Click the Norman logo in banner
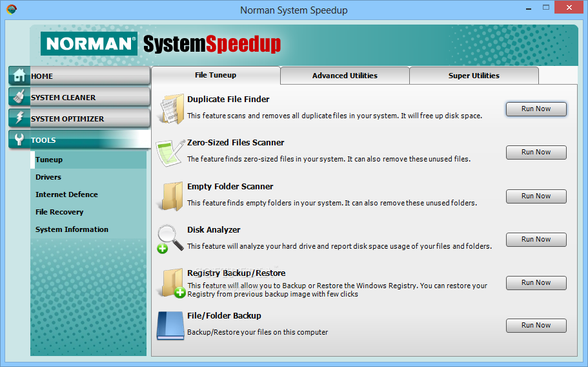Screen dimensions: 588x367 89,43
